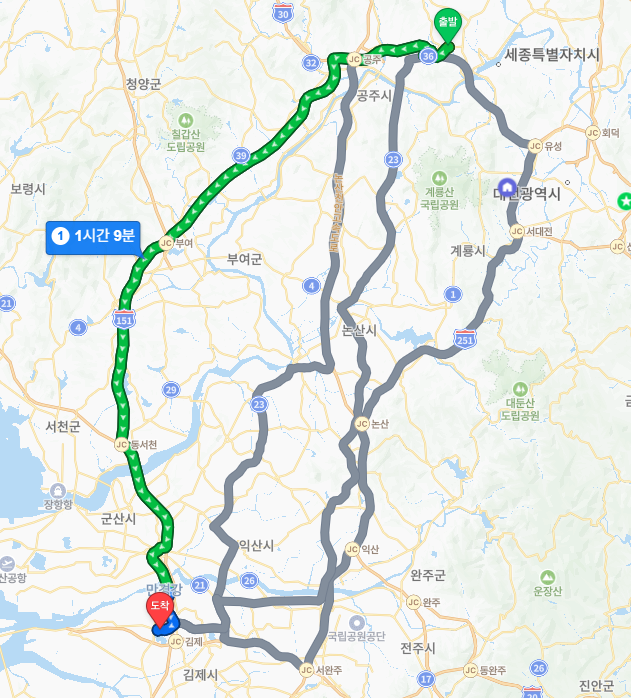631x698 pixels.
Task: Click the 서완주 JC junction icon
Action: [x=306, y=670]
